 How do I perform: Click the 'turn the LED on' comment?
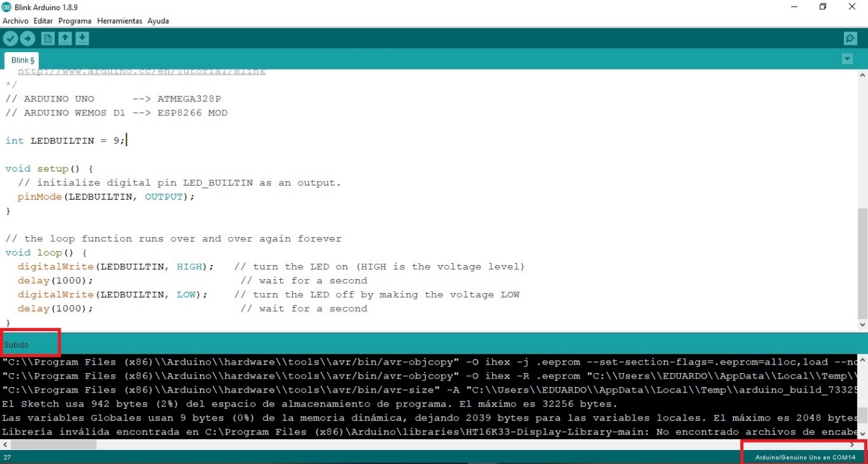pos(380,266)
